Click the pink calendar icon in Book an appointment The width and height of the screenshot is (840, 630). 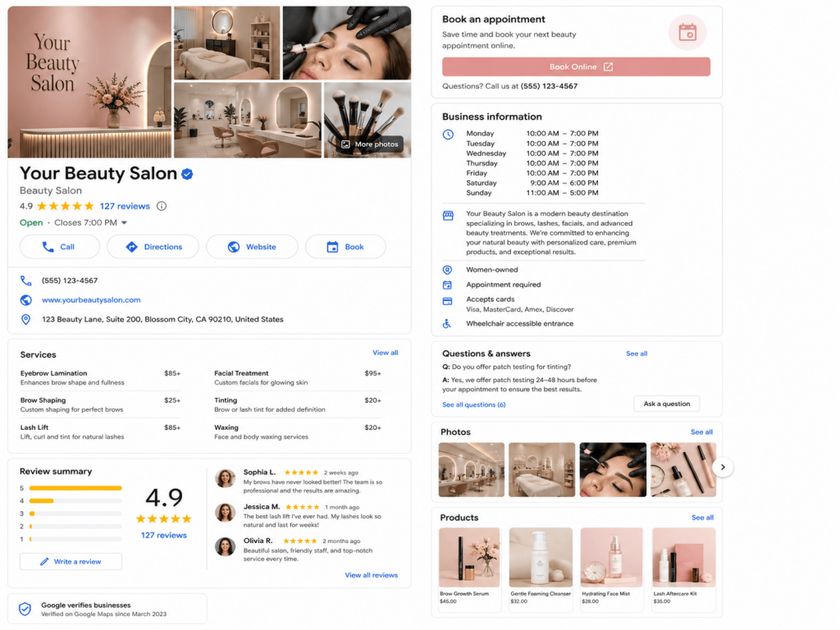(687, 32)
